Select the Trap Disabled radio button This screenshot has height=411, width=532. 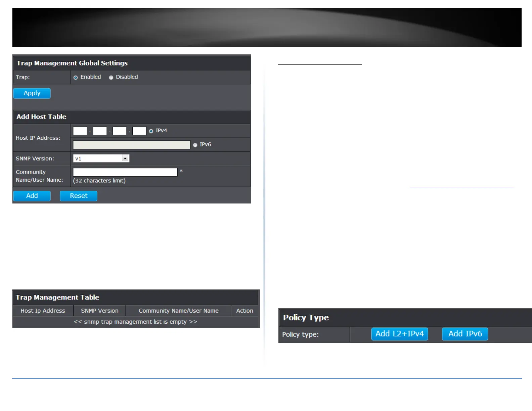pos(111,78)
